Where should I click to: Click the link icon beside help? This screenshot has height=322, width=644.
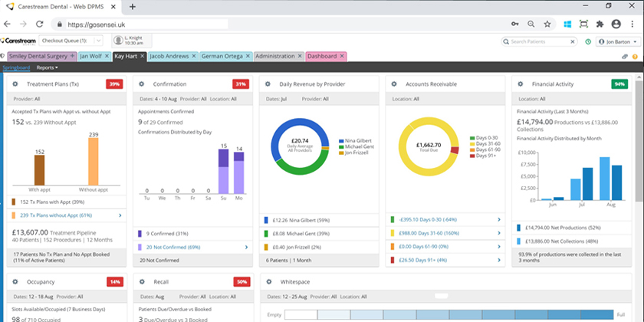coord(625,57)
